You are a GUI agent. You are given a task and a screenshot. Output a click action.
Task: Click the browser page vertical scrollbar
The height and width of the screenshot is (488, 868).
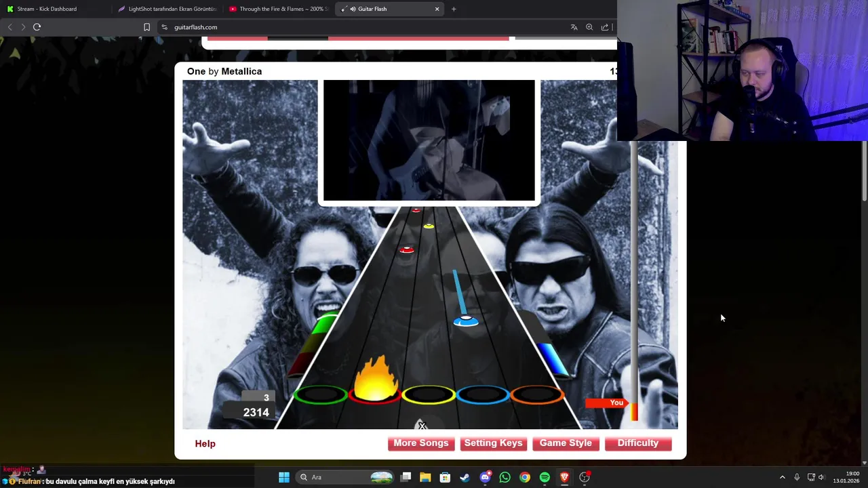pos(865,171)
